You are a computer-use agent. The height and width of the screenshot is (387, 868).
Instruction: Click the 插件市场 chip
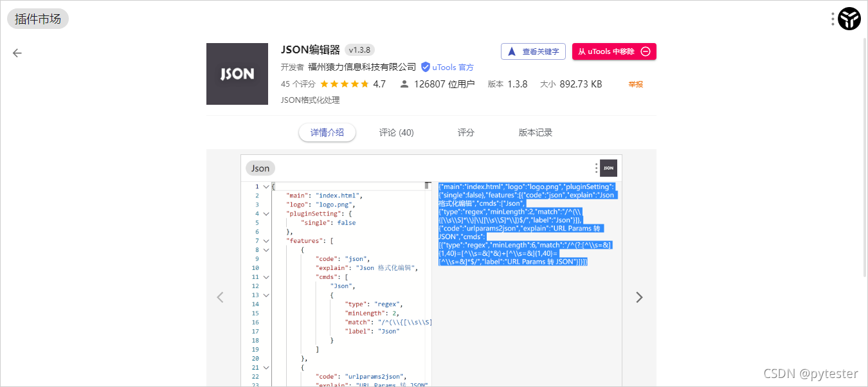(x=38, y=19)
